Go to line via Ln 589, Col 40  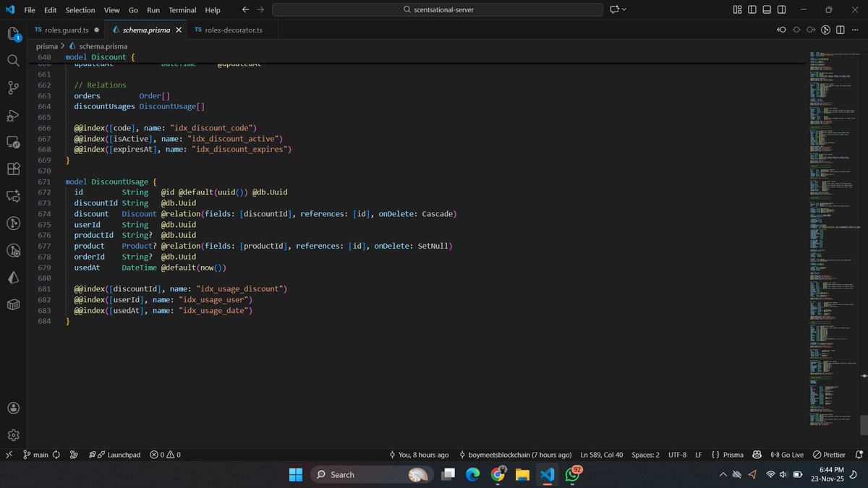602,455
